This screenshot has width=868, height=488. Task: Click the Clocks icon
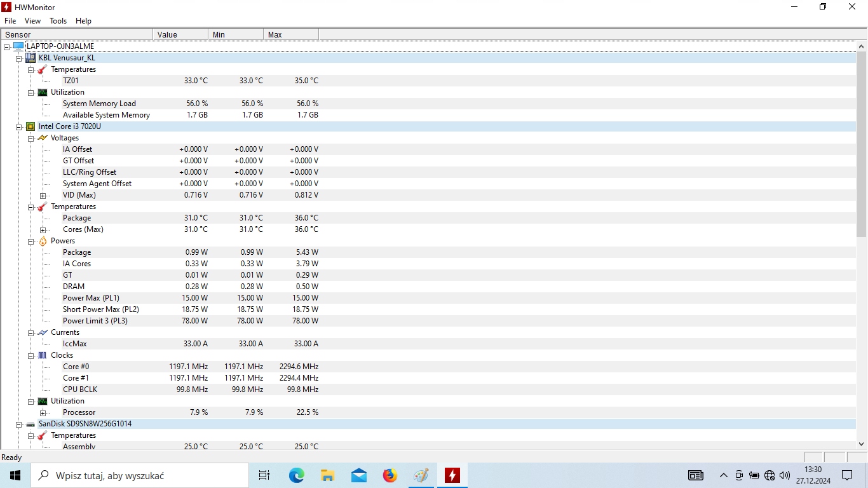pyautogui.click(x=43, y=355)
